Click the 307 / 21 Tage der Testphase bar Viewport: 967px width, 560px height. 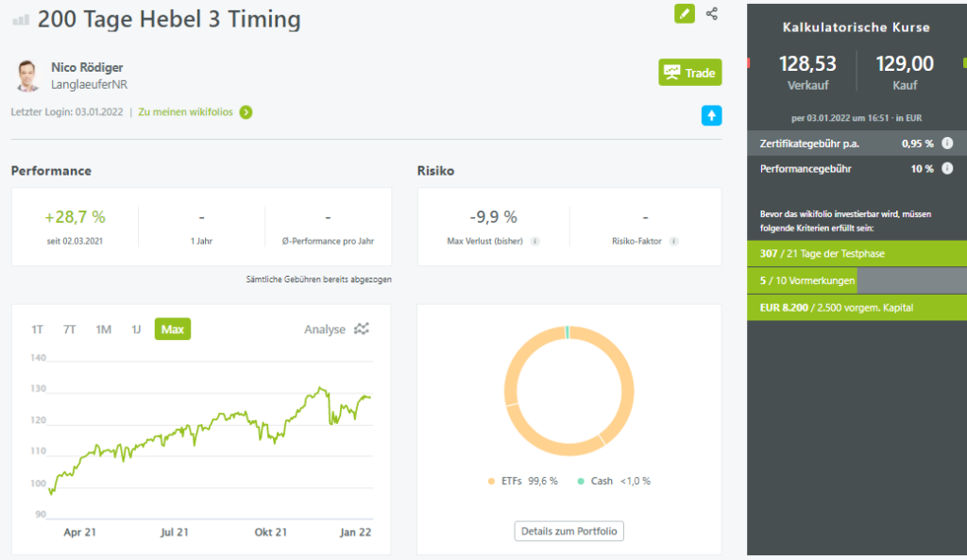[x=857, y=253]
